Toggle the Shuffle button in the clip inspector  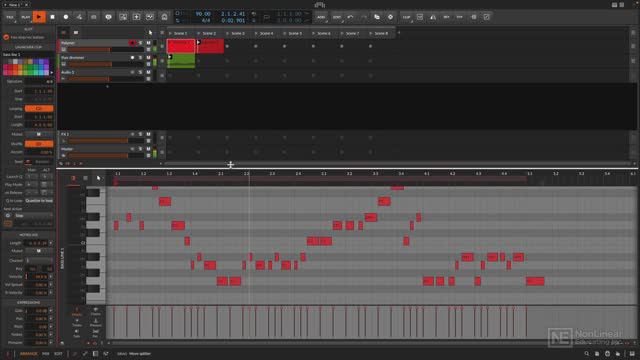[x=39, y=144]
